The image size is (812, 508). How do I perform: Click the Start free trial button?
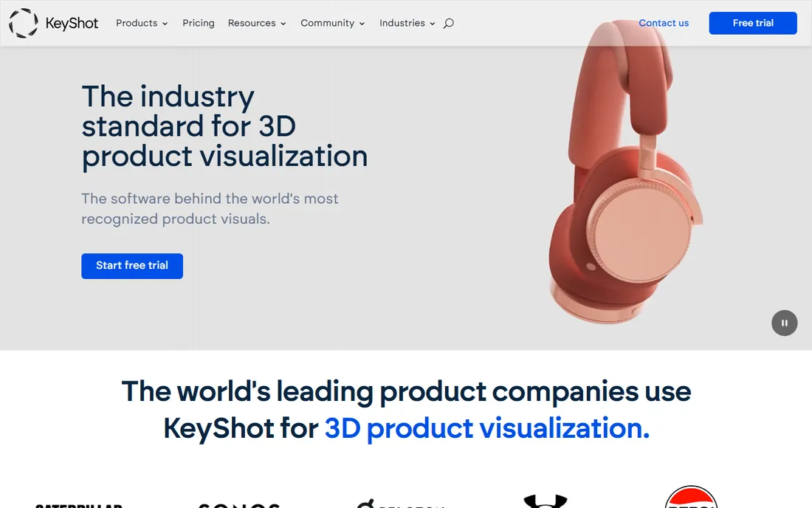tap(132, 266)
